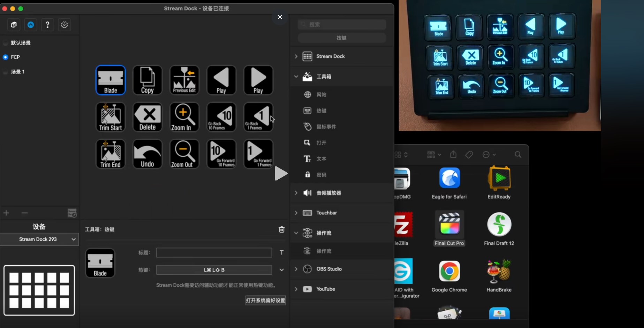This screenshot has width=644, height=328.
Task: Open Google Chrome in Finder window
Action: pos(449,276)
